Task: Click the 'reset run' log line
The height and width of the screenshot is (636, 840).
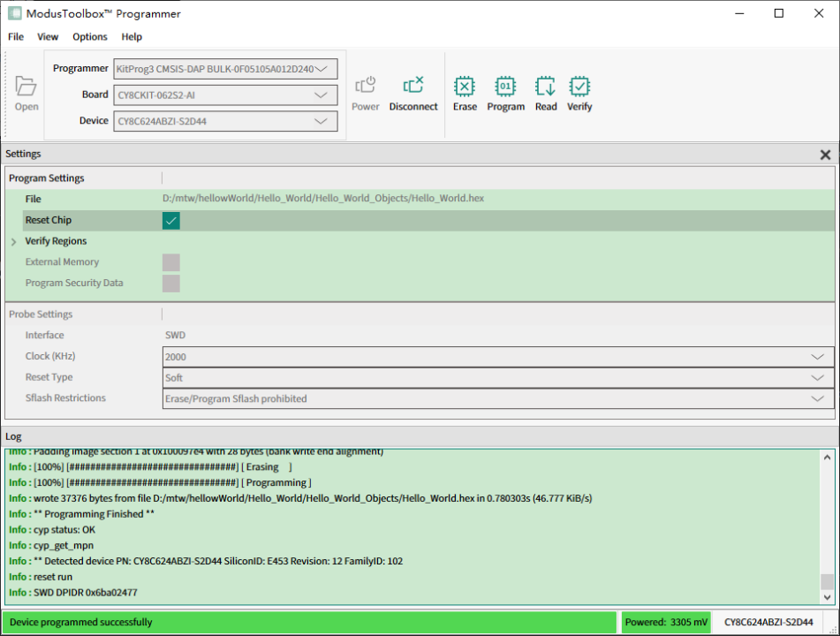Action: (41, 577)
